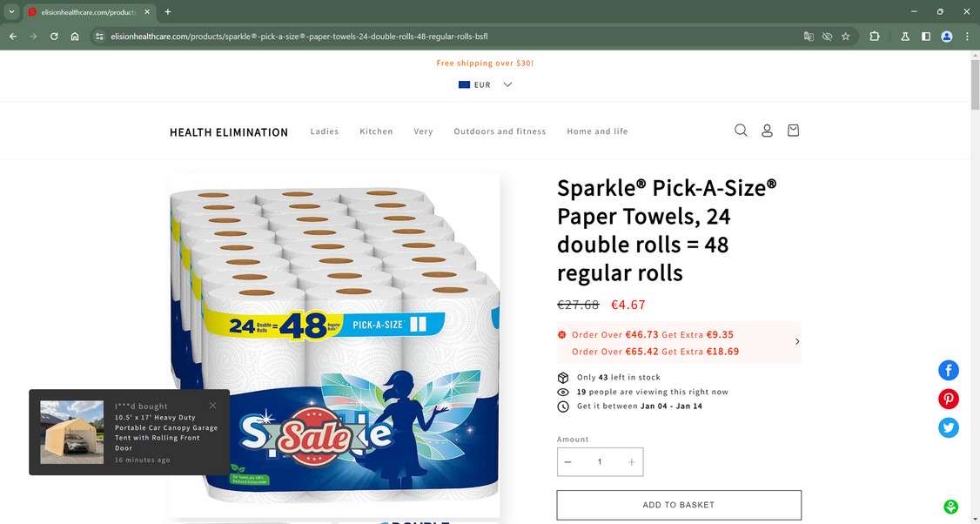Open Outdoors and fitness menu
The height and width of the screenshot is (524, 980).
[500, 131]
